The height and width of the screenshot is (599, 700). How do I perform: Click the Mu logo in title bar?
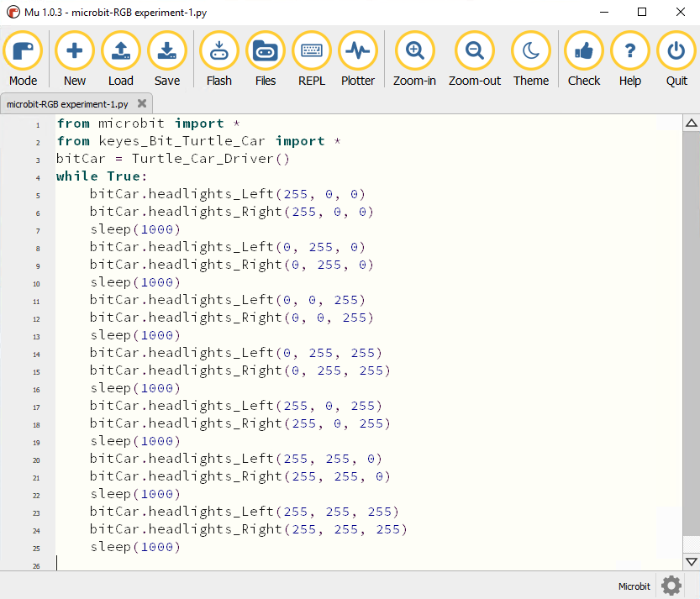pos(13,12)
